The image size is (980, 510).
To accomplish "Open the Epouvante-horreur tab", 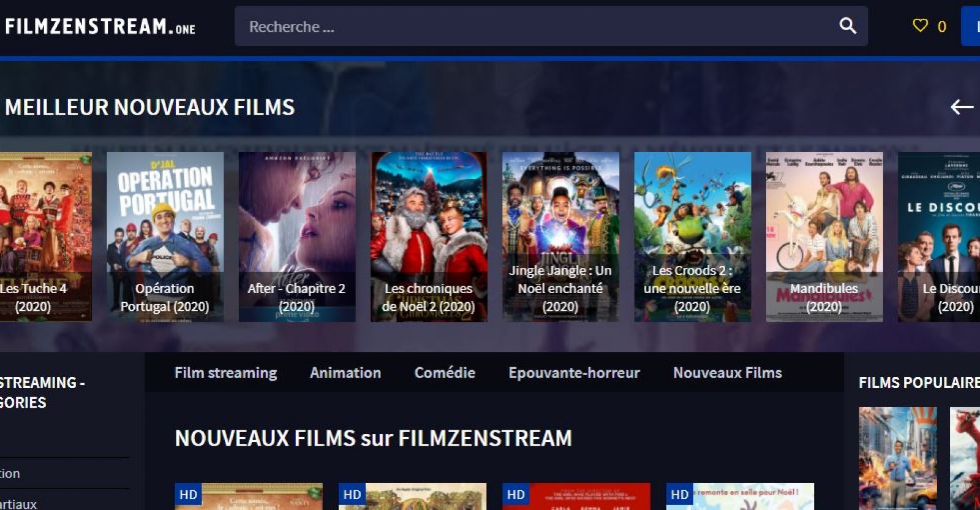I will click(574, 373).
